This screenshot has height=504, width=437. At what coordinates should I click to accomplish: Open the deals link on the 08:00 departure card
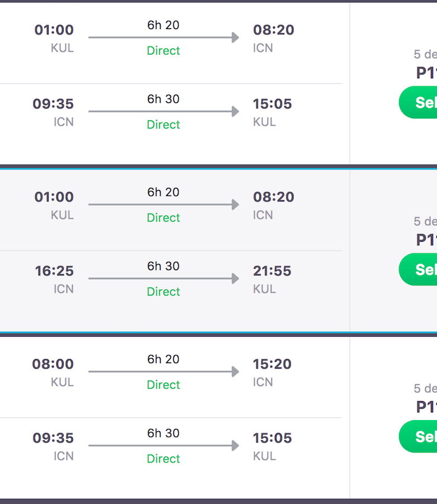425,388
